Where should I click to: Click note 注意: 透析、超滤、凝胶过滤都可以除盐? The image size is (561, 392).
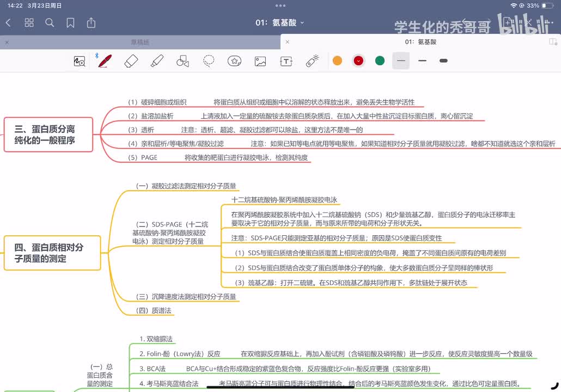[272, 130]
